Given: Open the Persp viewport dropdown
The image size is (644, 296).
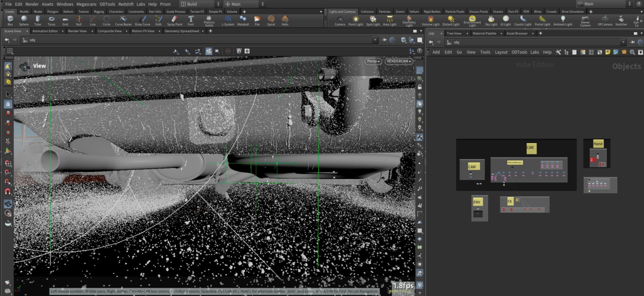Looking at the screenshot, I should [373, 61].
